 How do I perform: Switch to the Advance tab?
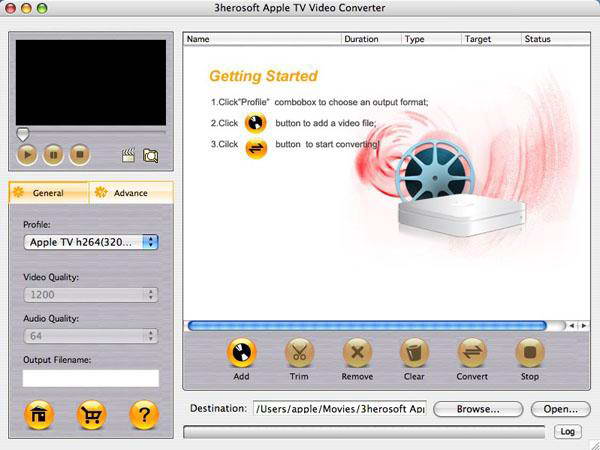pos(131,193)
